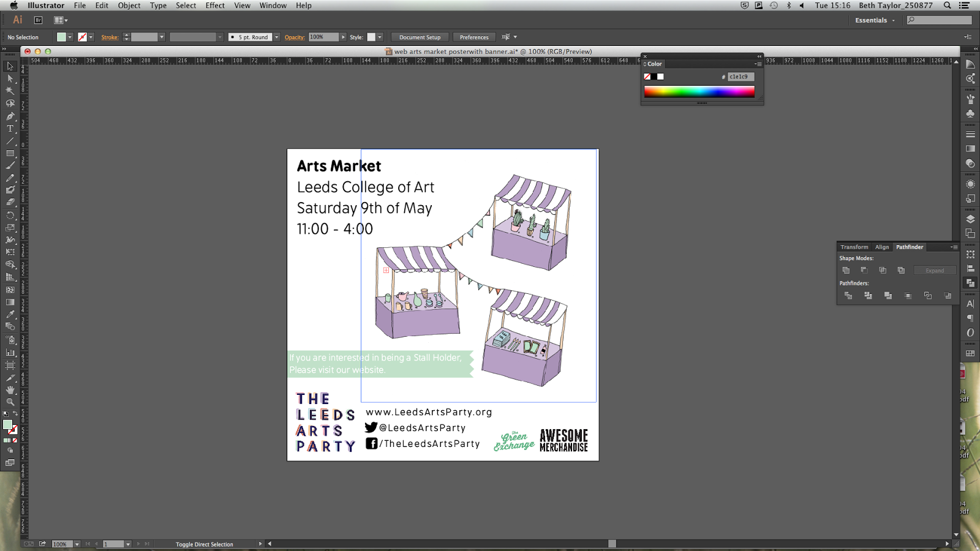Screen dimensions: 980x551
Task: Open the Essentials workspace switcher
Action: [x=875, y=20]
